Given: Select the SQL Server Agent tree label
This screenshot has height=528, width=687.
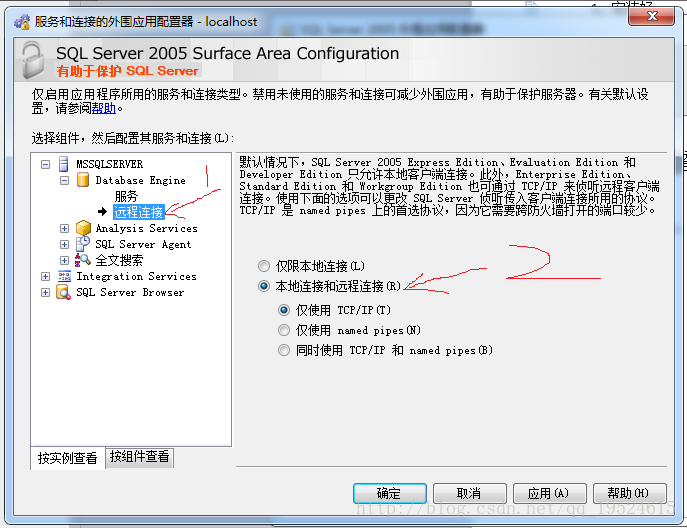Looking at the screenshot, I should (143, 245).
